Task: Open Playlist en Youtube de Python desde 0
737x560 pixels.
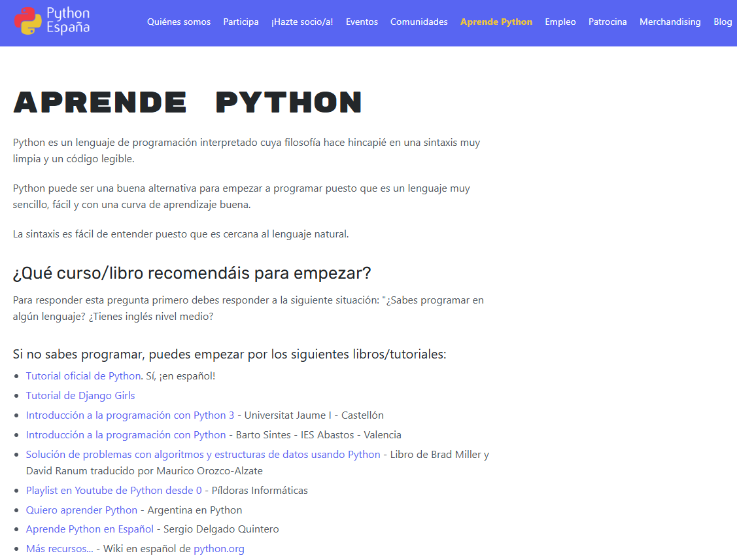Action: tap(114, 491)
